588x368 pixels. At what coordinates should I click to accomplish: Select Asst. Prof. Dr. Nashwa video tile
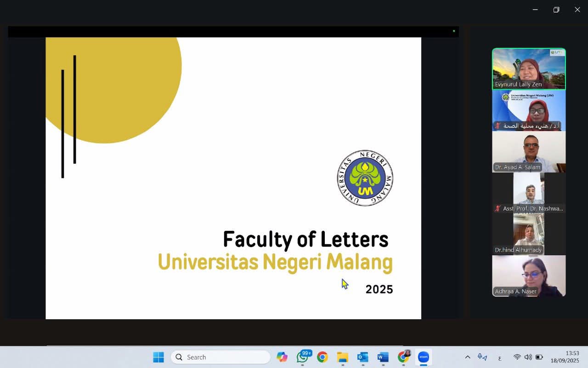529,193
